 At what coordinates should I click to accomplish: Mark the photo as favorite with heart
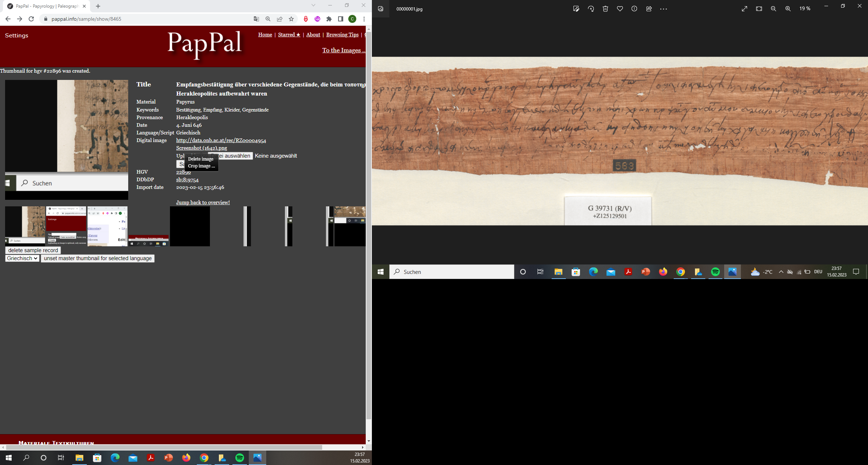click(x=620, y=9)
